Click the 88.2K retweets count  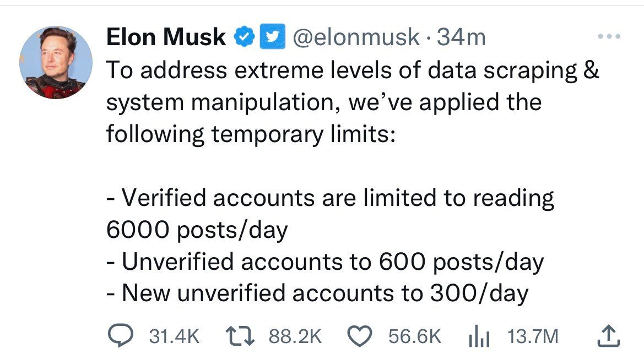point(295,336)
